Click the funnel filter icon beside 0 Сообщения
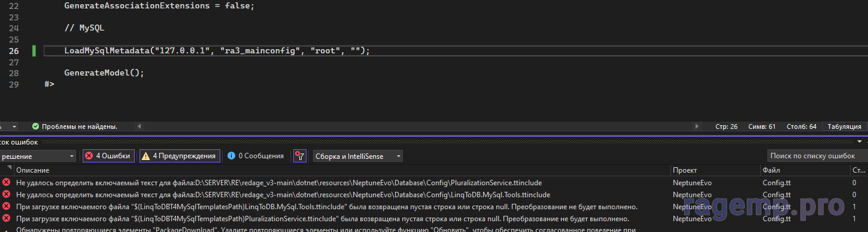The width and height of the screenshot is (868, 232). [x=300, y=156]
